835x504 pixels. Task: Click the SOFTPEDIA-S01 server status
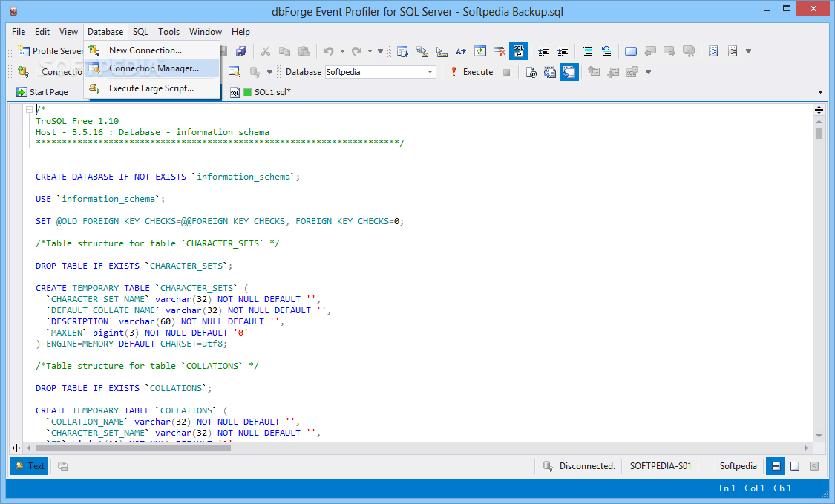pyautogui.click(x=661, y=466)
